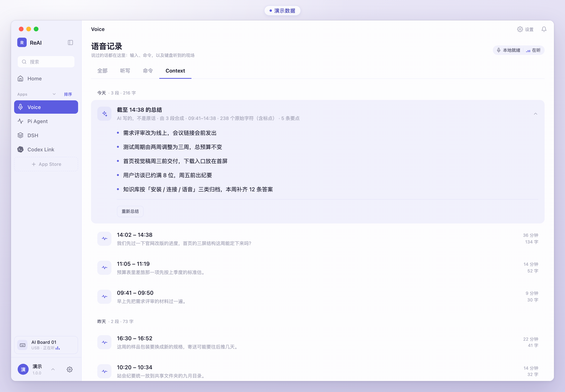Click the AI Board 01 device label
Screen dimensions: 565x392
44,342
